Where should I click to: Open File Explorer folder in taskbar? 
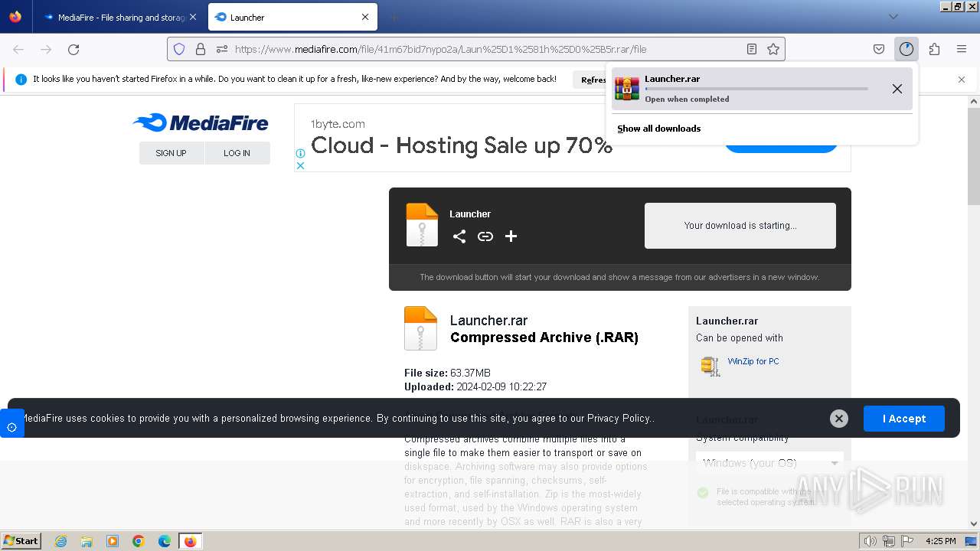(87, 541)
